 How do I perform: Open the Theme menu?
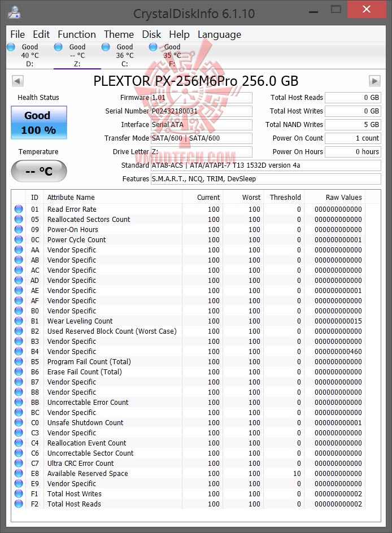pos(119,34)
